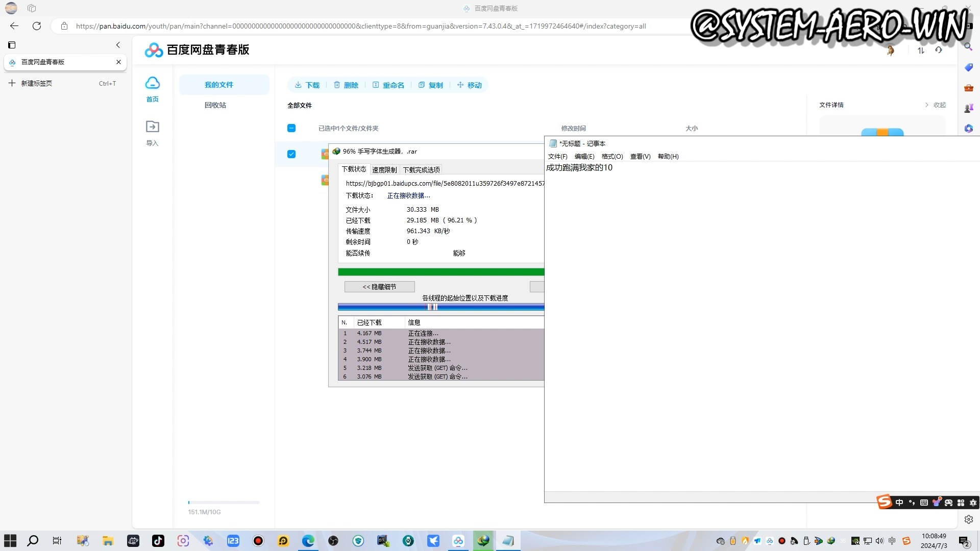Open Sogou soft keyboard icon

(924, 503)
